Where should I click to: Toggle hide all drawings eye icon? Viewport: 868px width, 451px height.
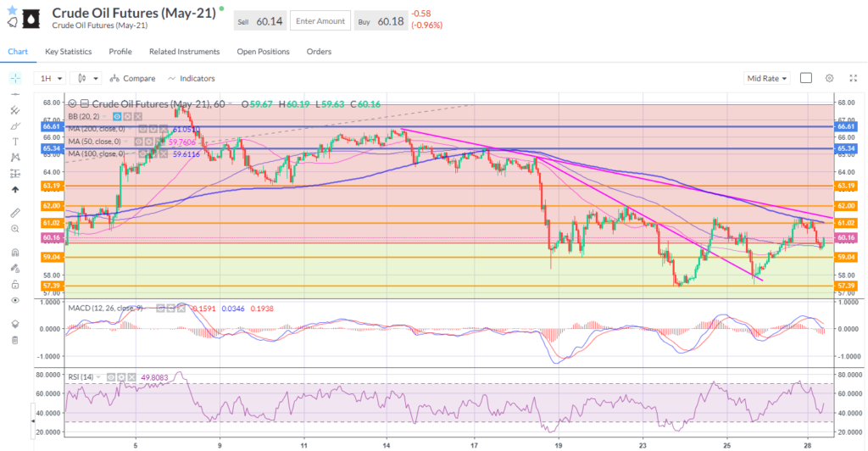[14, 300]
